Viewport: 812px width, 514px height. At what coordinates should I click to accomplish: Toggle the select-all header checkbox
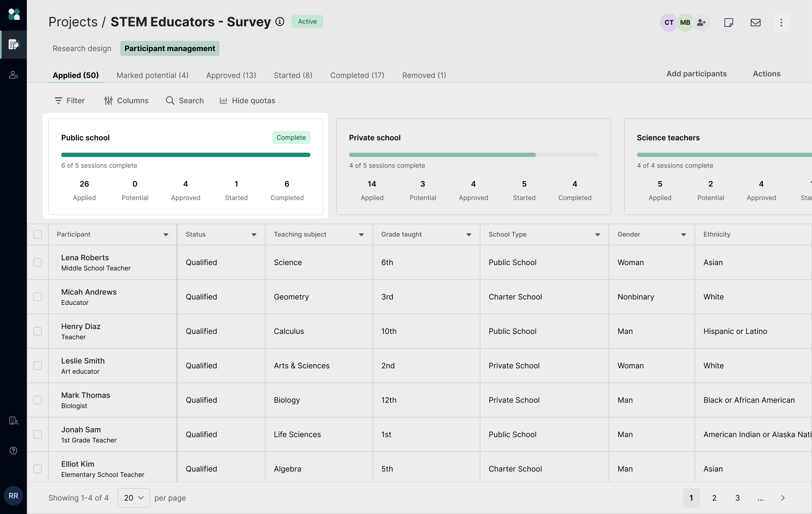point(37,234)
